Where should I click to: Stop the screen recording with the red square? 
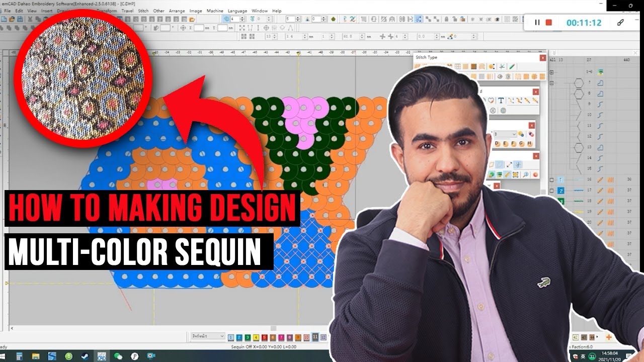point(549,23)
